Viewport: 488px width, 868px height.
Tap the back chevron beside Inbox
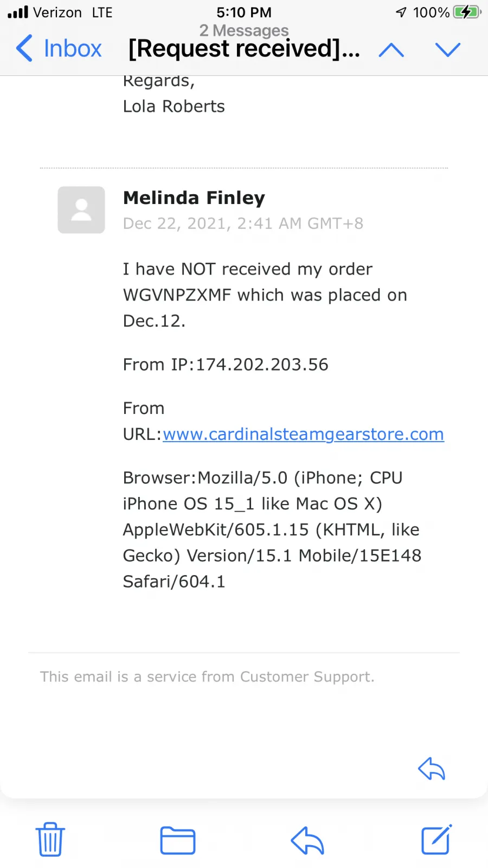tap(24, 48)
